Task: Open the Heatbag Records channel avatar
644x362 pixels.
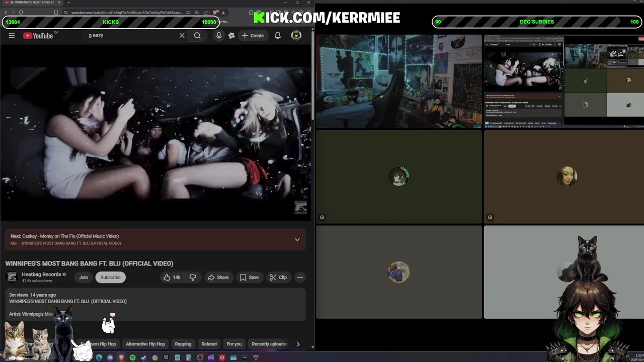Action: (12, 277)
